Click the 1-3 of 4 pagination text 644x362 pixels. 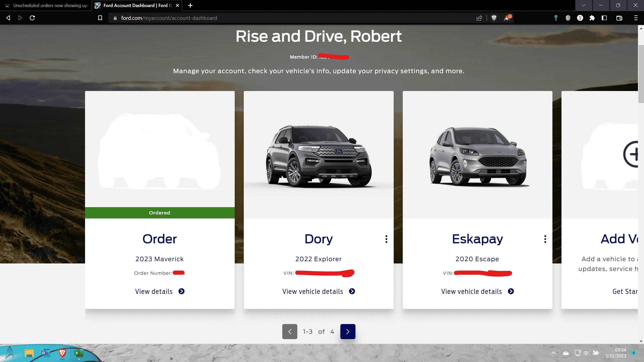click(319, 332)
